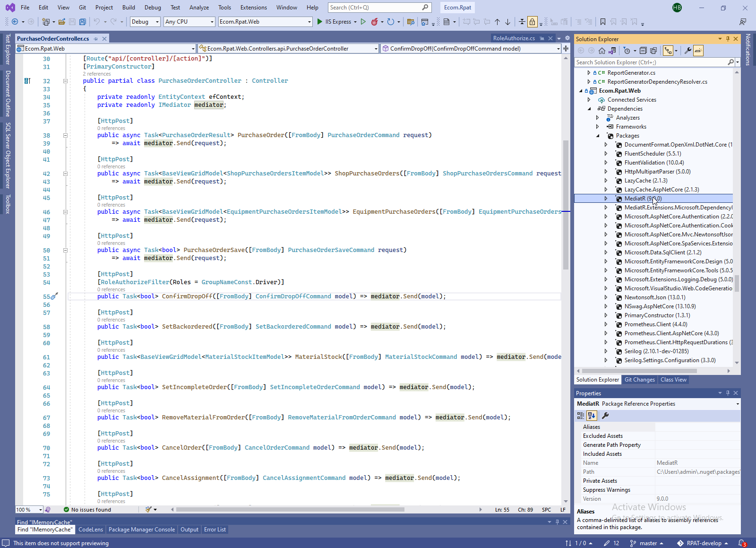Viewport: 756px width, 548px height.
Task: Switch to the Package Manager Console tab
Action: click(x=141, y=530)
